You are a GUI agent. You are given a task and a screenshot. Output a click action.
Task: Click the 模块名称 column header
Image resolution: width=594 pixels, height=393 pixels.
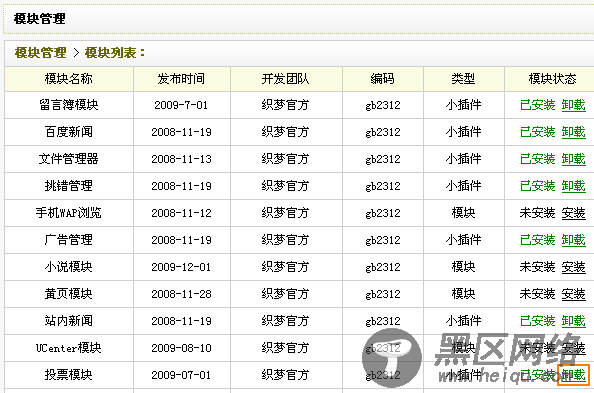69,79
